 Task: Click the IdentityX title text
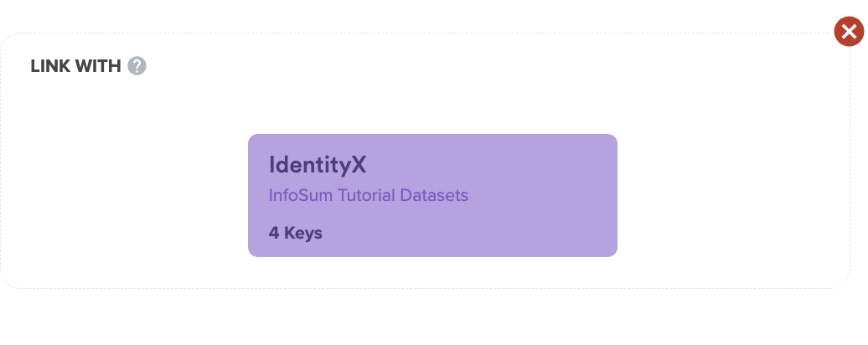pos(318,165)
